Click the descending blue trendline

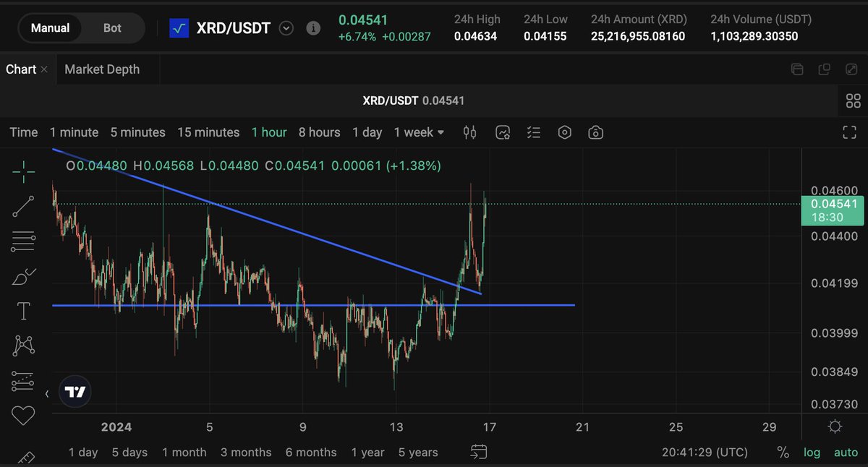(x=268, y=221)
